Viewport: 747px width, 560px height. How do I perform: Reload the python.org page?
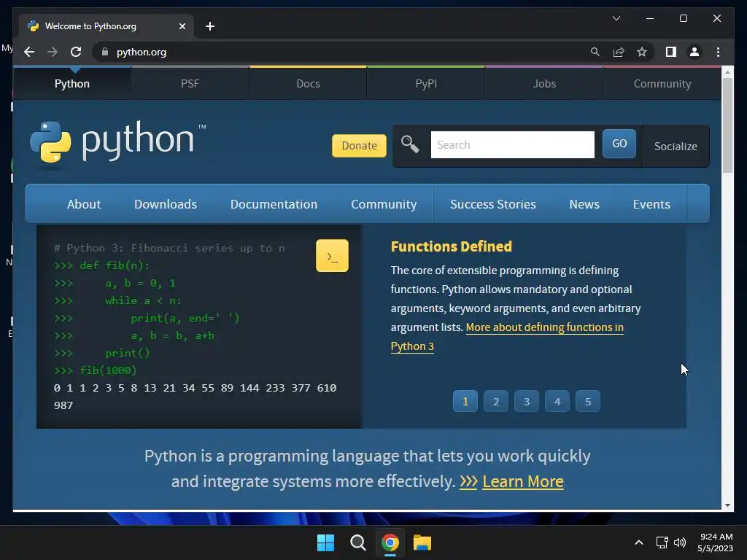[76, 52]
